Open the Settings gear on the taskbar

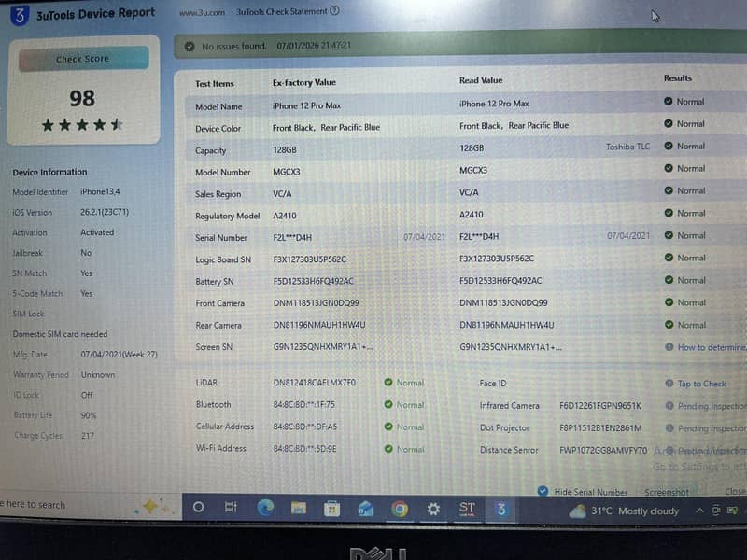pos(433,509)
